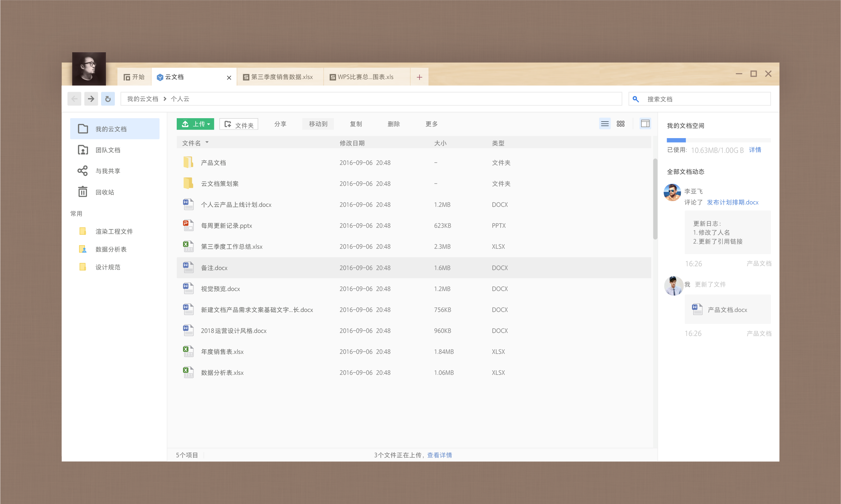Open the 更多 more actions menu

coord(432,124)
